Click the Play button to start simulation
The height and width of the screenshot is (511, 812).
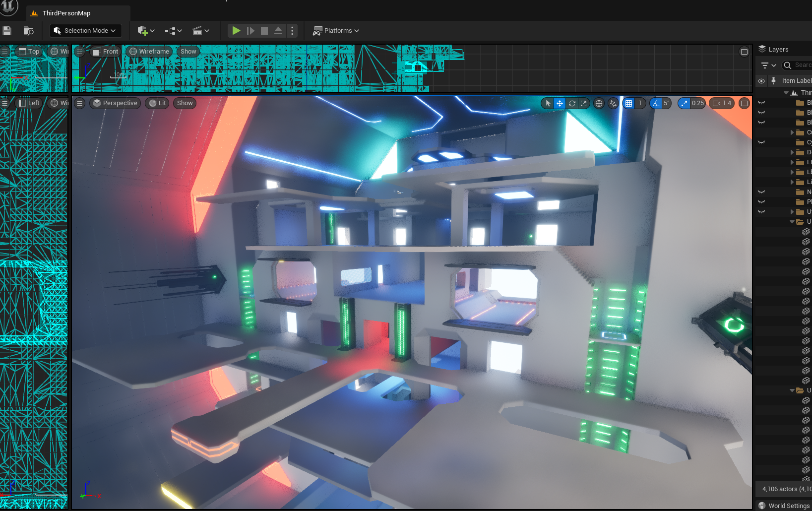click(236, 31)
